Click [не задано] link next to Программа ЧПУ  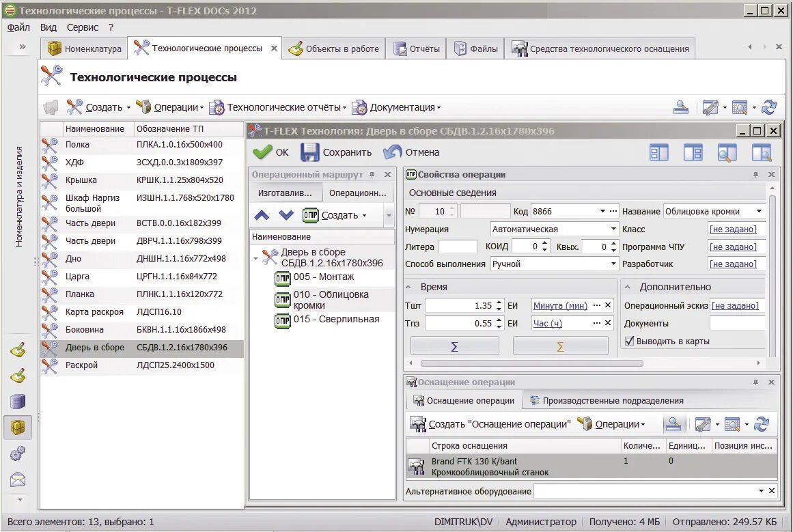(x=733, y=247)
